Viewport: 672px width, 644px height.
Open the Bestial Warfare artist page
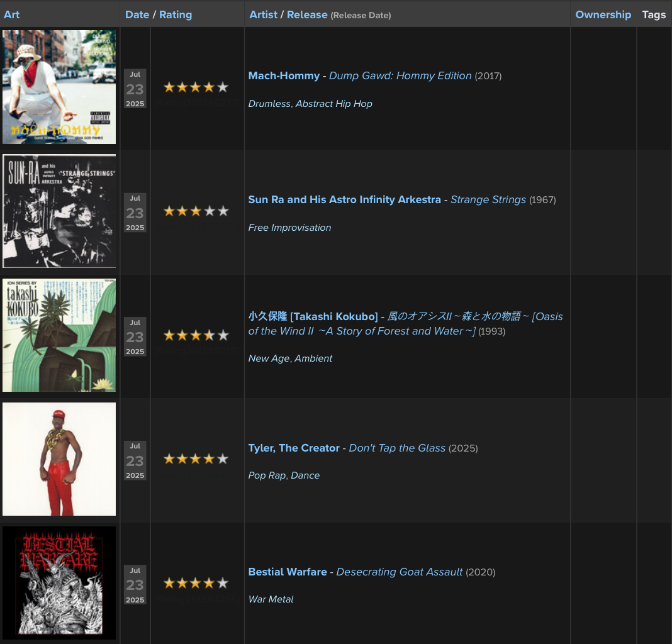287,572
